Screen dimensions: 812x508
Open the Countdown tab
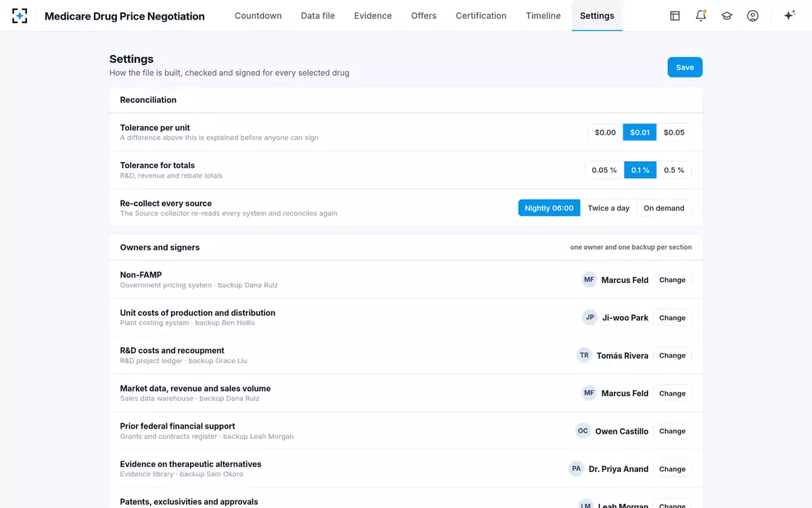coord(258,16)
